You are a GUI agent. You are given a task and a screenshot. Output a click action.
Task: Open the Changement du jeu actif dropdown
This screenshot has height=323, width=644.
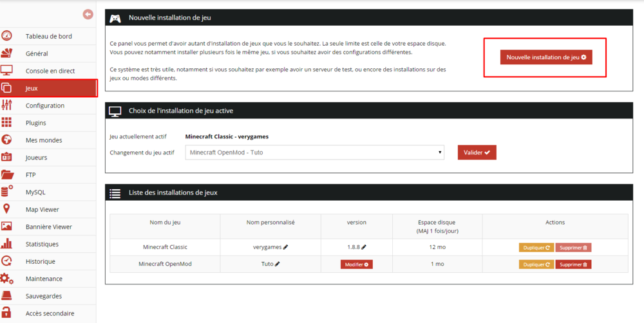[x=314, y=152]
